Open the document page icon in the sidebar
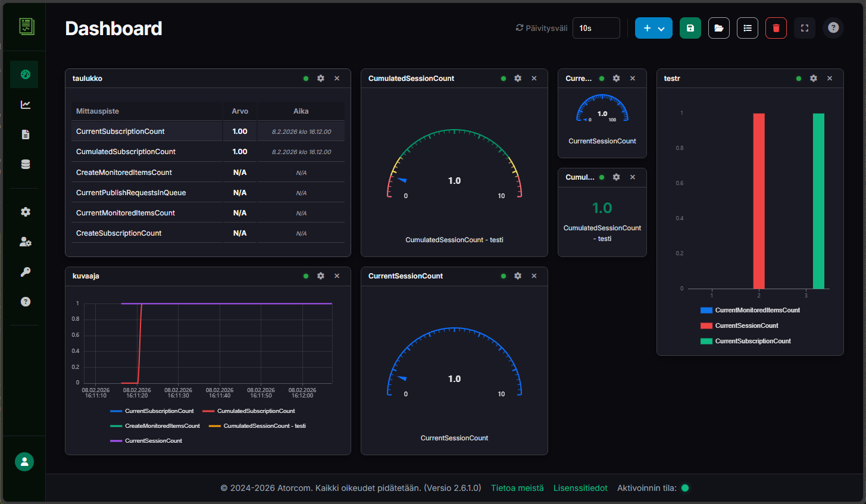This screenshot has height=504, width=866. pyautogui.click(x=24, y=134)
